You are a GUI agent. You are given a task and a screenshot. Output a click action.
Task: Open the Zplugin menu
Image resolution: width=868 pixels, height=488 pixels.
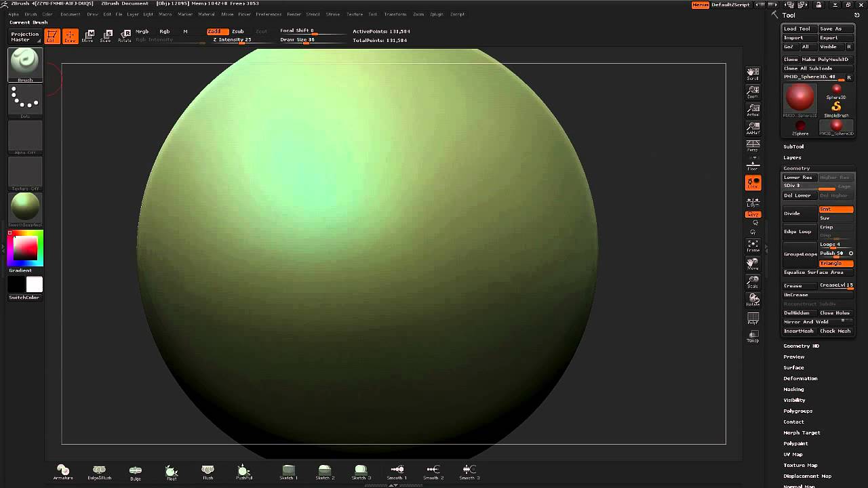coord(437,14)
